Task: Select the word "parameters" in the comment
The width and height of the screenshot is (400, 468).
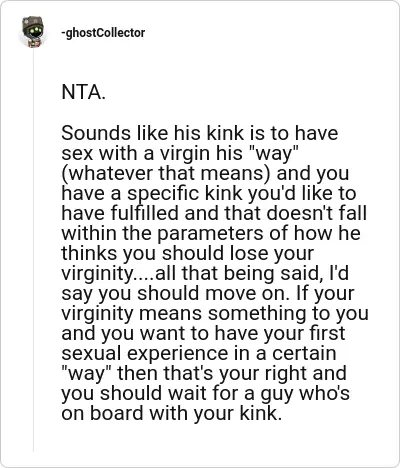Action: [210, 233]
